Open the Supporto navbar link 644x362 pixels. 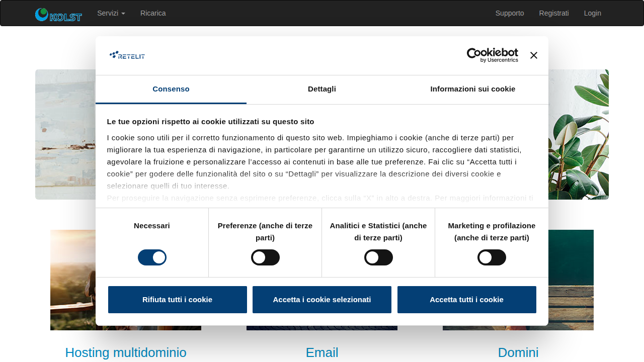click(510, 13)
